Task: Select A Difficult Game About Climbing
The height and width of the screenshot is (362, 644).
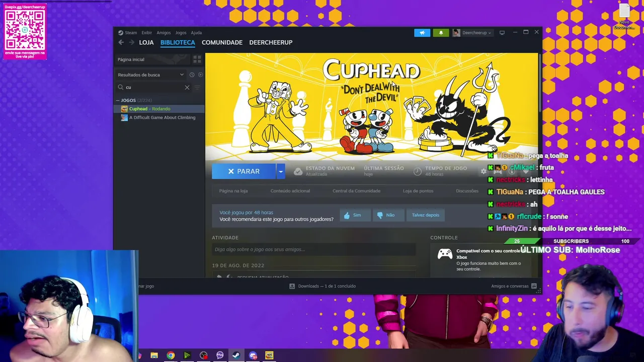Action: click(x=159, y=118)
